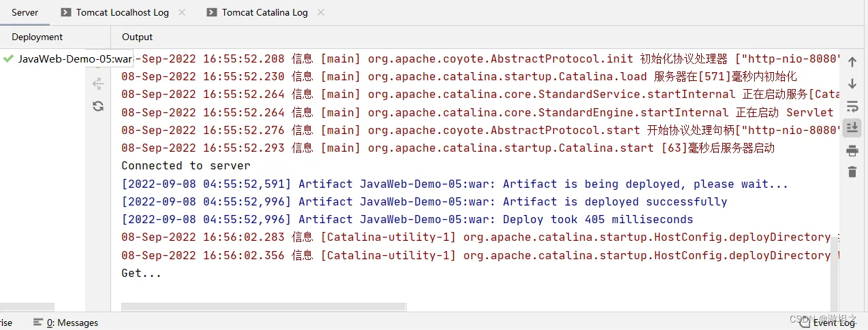Screen dimensions: 868x330
Task: Open the Event Log panel
Action: (x=834, y=323)
